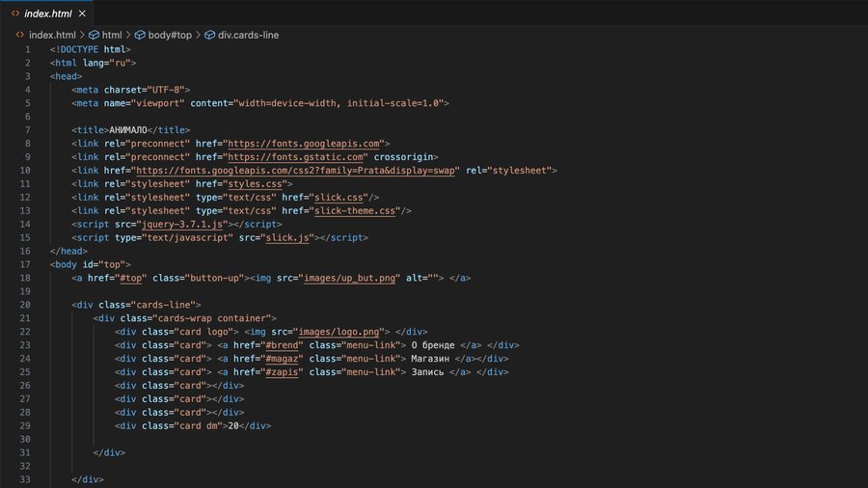Switch to the index.html editor tab

(x=48, y=14)
